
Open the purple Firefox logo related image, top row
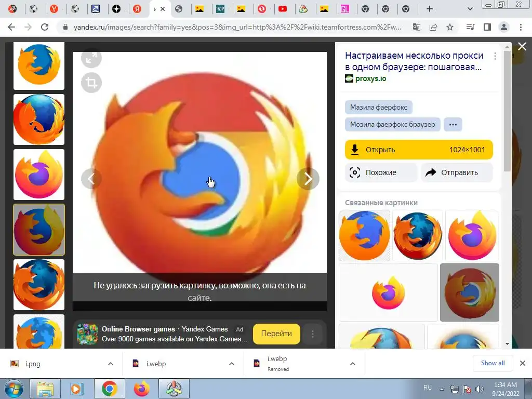(x=472, y=235)
